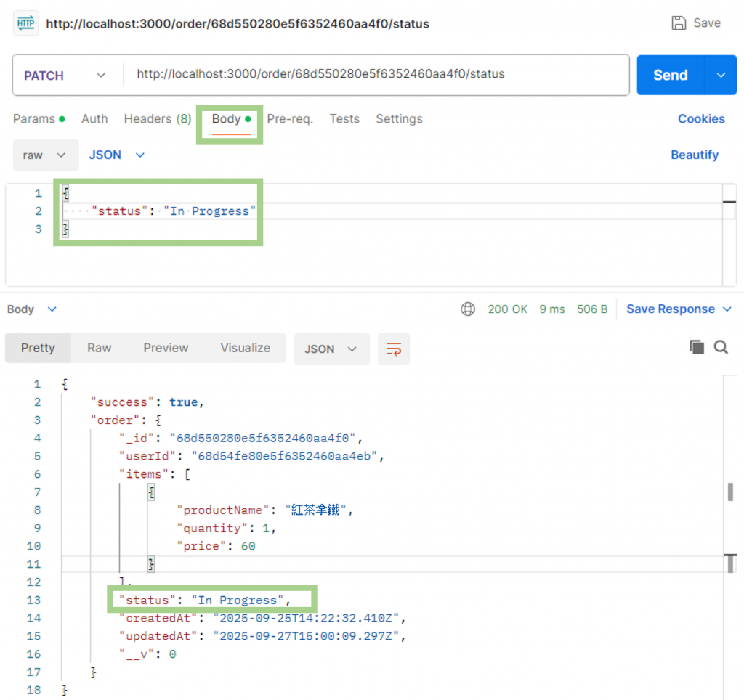This screenshot has height=700, width=744.
Task: Open the raw body type dropdown
Action: click(45, 155)
